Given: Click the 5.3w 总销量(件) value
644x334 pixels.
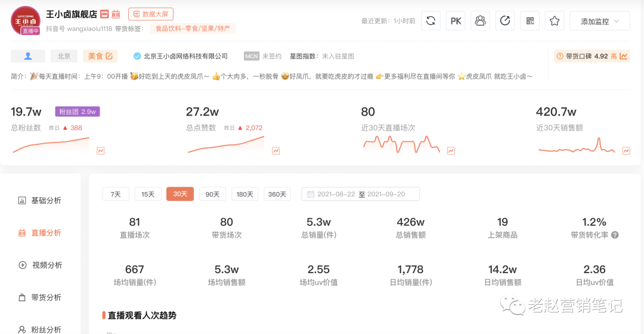Looking at the screenshot, I should 318,222.
